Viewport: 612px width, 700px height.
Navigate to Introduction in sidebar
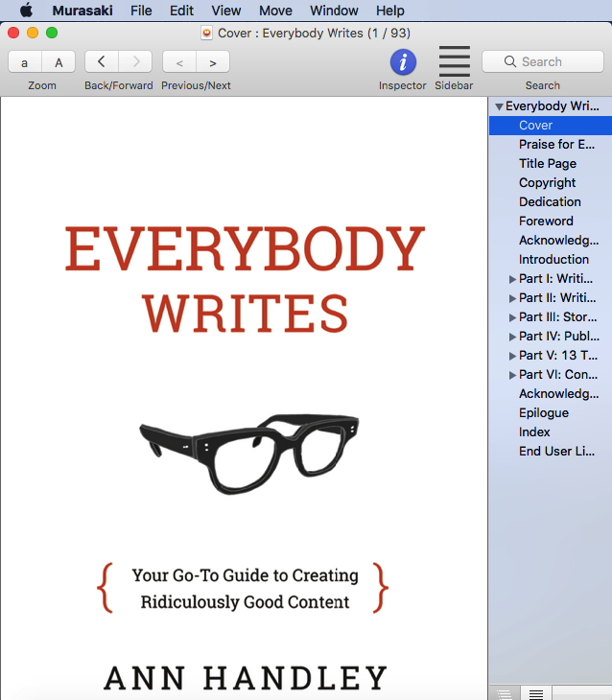point(553,260)
